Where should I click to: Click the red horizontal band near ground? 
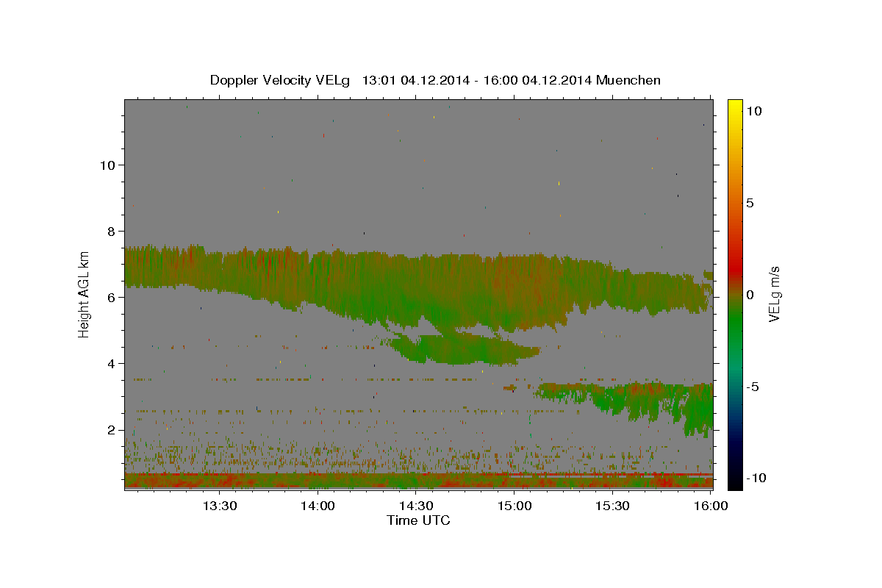tap(418, 476)
